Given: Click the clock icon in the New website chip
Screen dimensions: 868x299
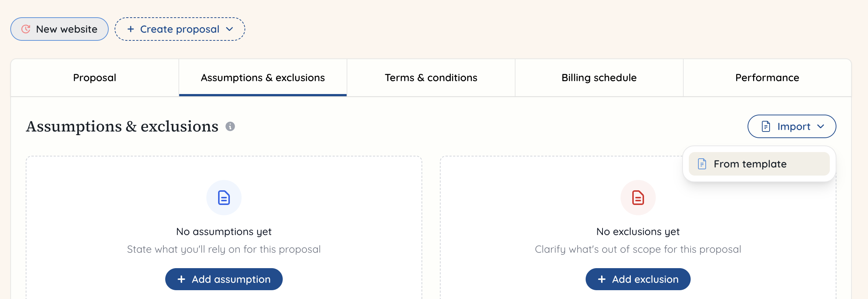Looking at the screenshot, I should tap(26, 29).
